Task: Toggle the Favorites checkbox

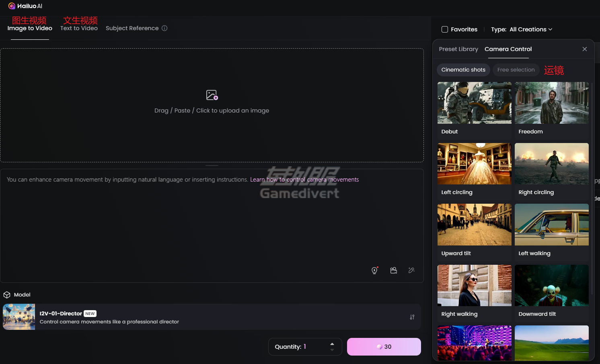Action: 445,29
